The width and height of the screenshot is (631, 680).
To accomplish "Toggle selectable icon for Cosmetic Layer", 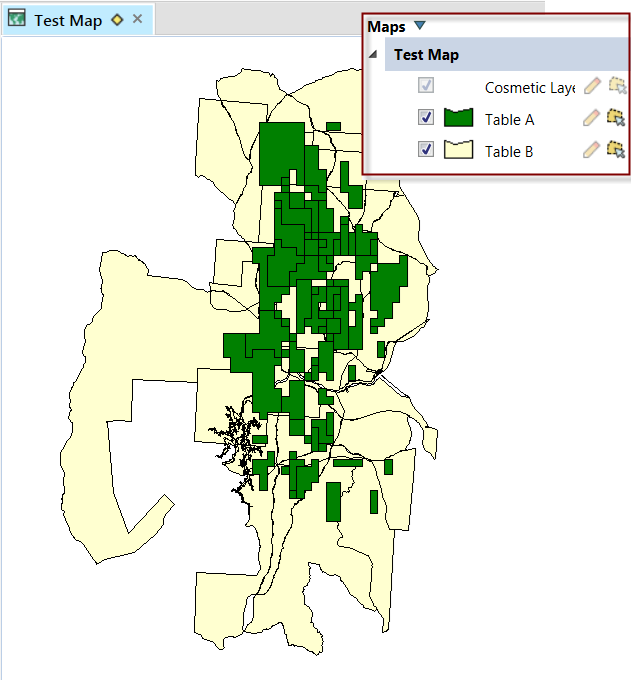I will 617,87.
